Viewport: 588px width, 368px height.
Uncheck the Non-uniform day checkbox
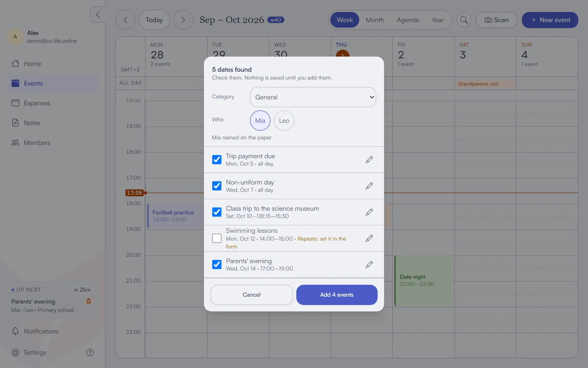[217, 186]
